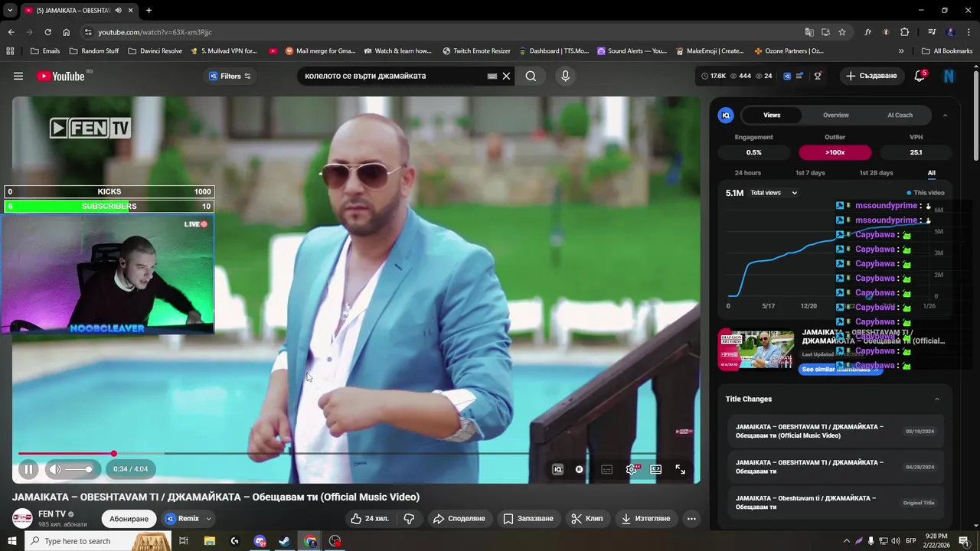This screenshot has height=551, width=980.
Task: Select the All time range
Action: 932,173
